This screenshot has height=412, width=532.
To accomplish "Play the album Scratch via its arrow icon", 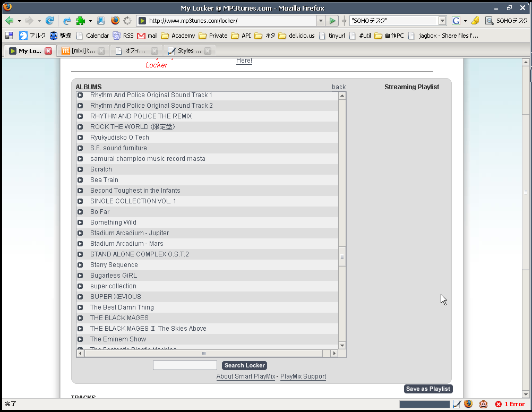I will 80,169.
